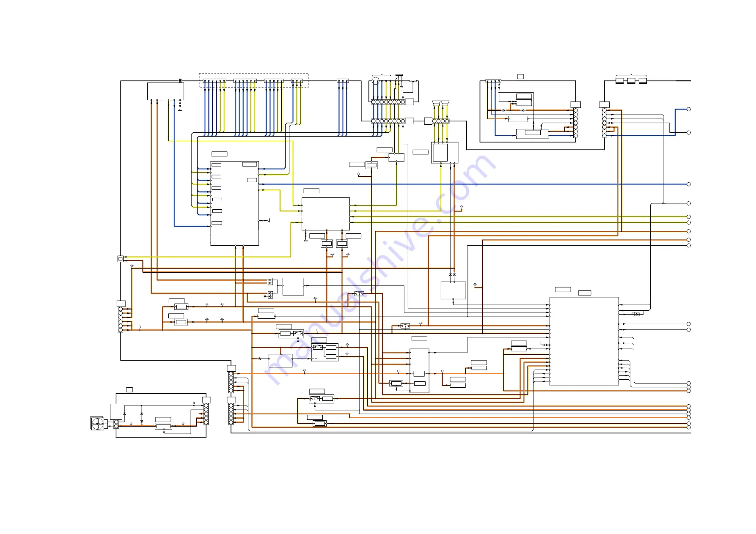756x534 pixels.
Task: Select the small dark component atop the black-outlined box
Action: pyautogui.click(x=180, y=80)
